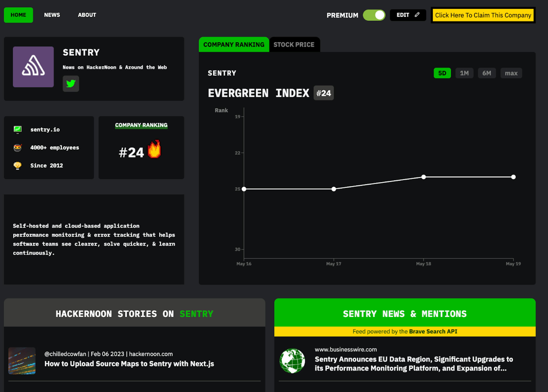Switch to the COMPANY RANKING tab
The width and height of the screenshot is (548, 392).
(234, 44)
